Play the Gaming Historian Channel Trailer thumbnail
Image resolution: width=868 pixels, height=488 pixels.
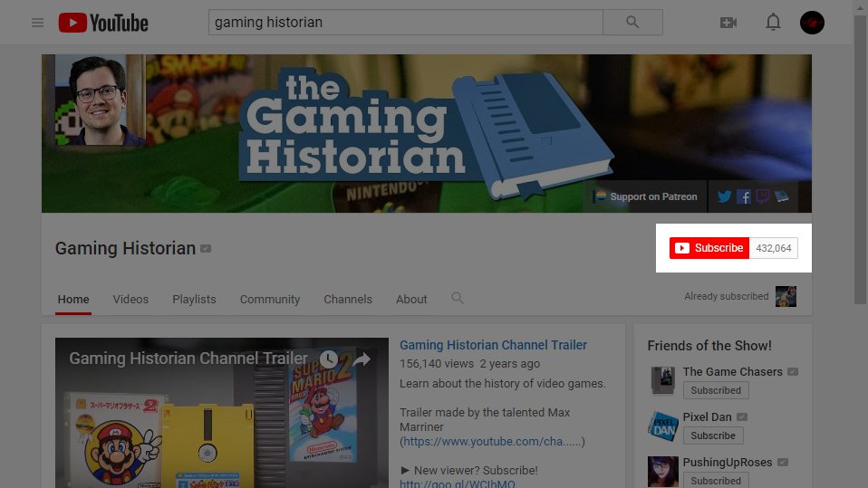pos(222,413)
